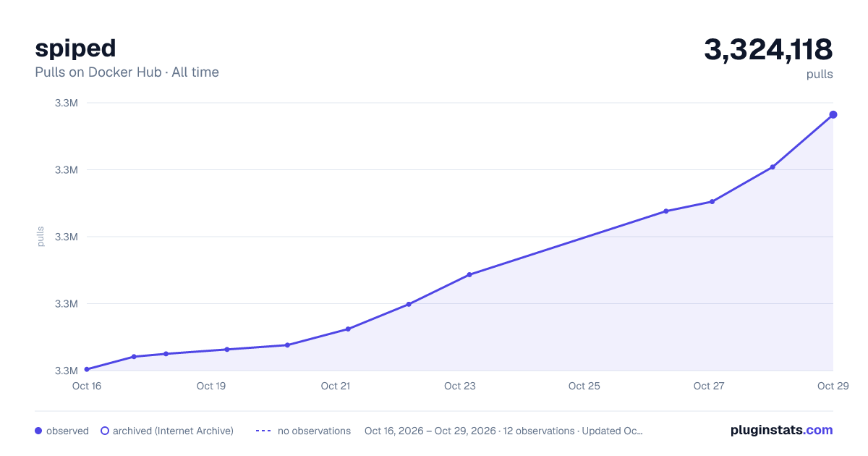Click the 'Oct 19' x-axis label

click(x=211, y=386)
